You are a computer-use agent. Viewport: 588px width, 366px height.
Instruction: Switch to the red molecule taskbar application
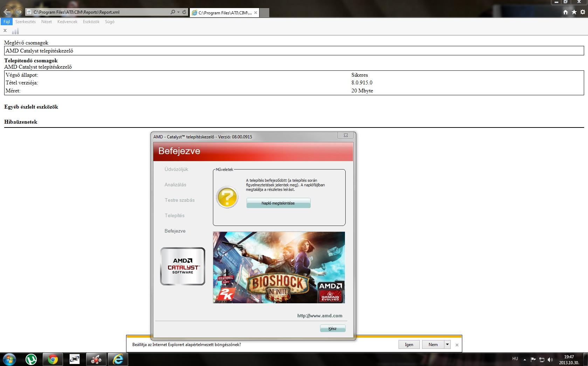coord(96,359)
